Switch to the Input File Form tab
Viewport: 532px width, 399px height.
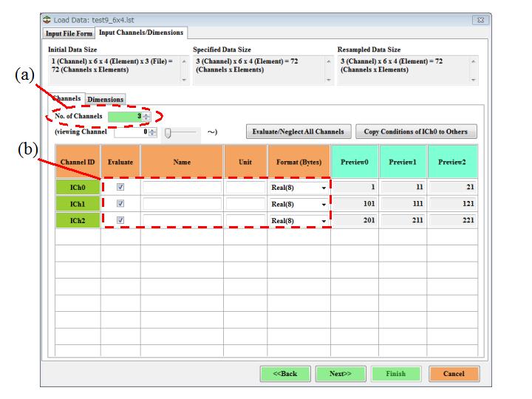point(69,33)
